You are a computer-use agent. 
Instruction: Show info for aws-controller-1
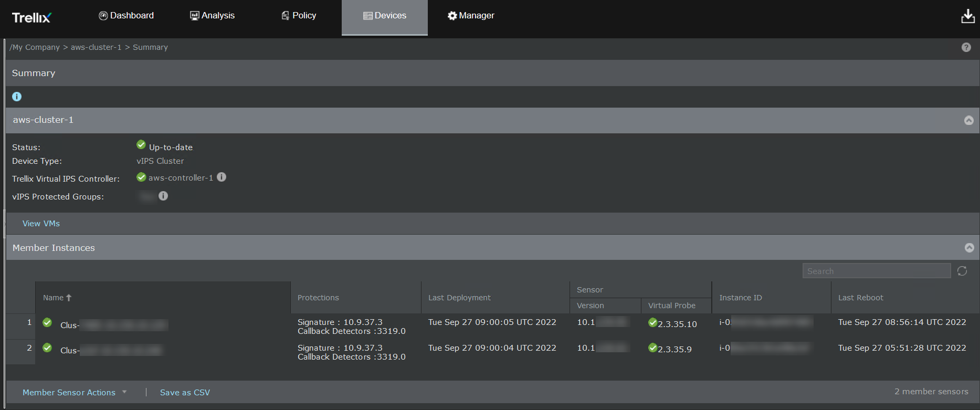[222, 177]
